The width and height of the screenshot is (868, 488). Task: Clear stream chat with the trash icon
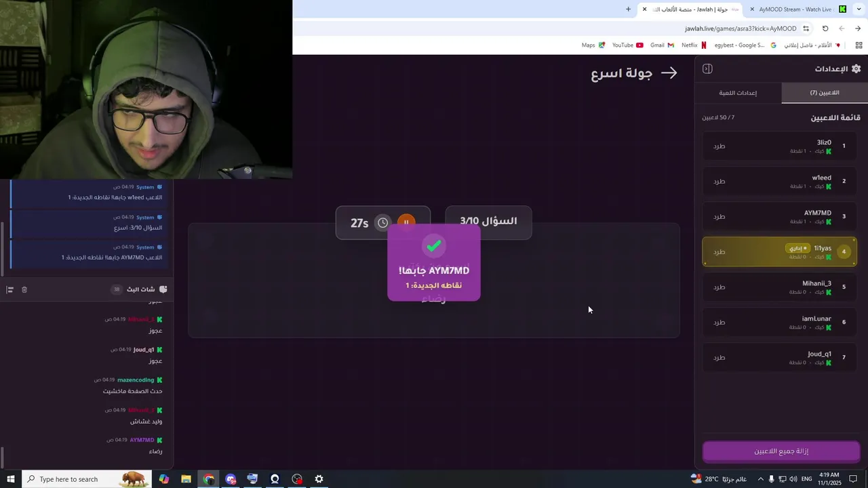24,289
